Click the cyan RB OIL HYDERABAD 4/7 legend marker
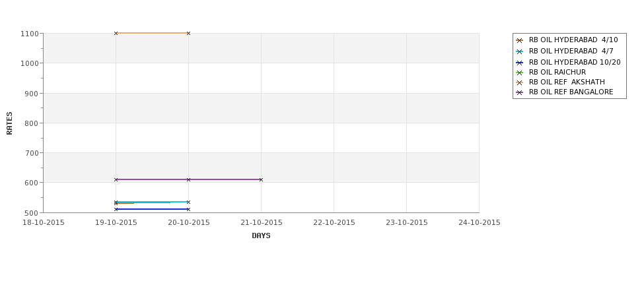 pos(520,51)
